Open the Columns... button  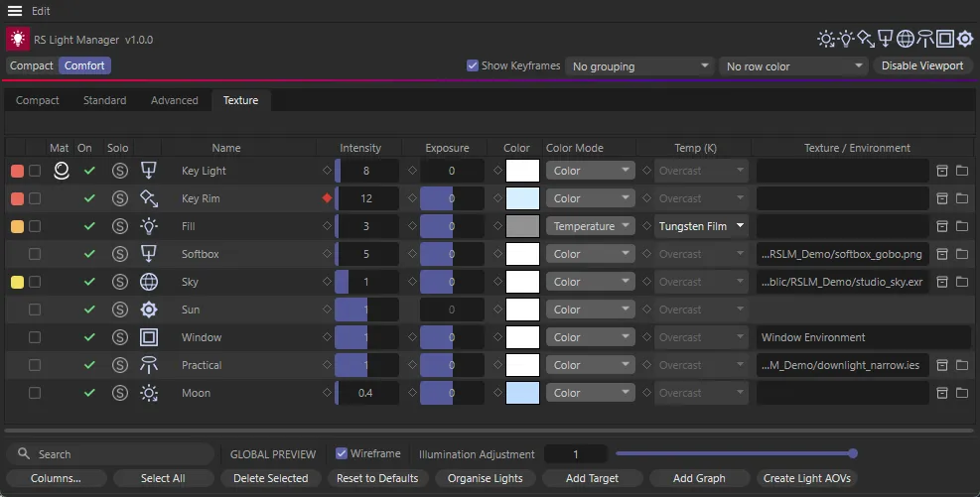point(56,478)
